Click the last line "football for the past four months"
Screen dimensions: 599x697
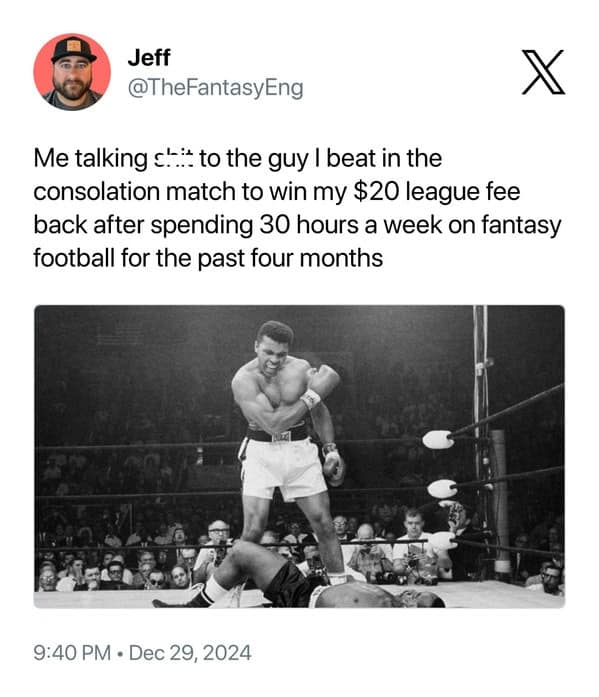pos(208,258)
